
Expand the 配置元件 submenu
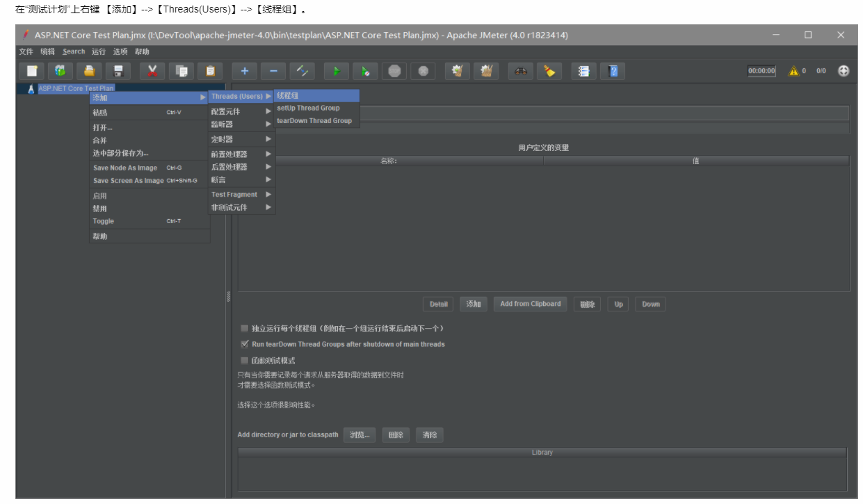(x=241, y=111)
